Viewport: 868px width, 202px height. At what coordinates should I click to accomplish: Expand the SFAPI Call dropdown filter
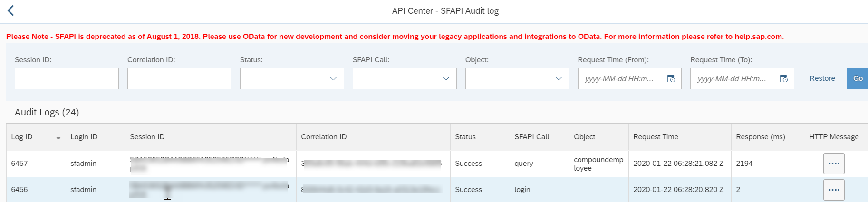tap(446, 79)
